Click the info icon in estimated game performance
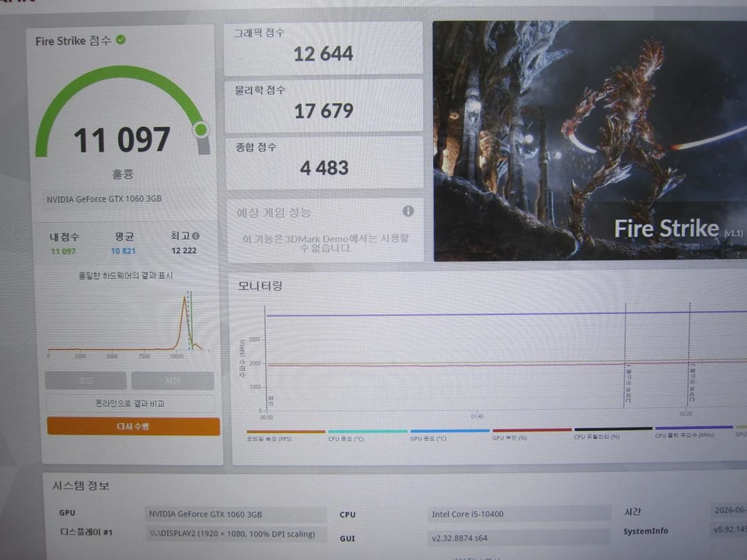747x560 pixels. click(409, 211)
